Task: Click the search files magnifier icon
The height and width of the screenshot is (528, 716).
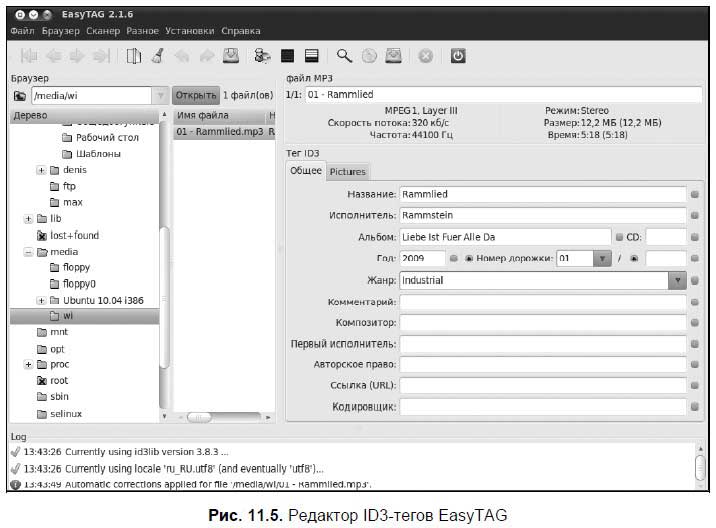Action: pos(344,56)
